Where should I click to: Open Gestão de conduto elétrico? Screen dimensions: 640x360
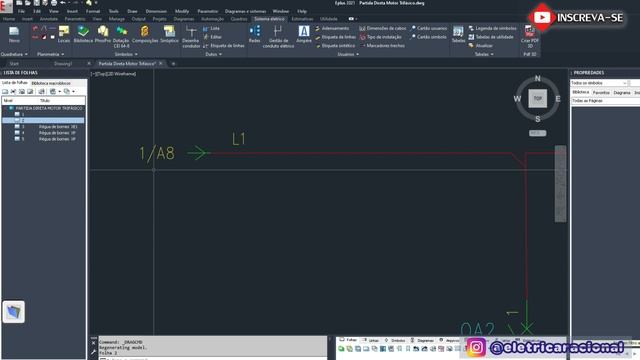[x=278, y=37]
